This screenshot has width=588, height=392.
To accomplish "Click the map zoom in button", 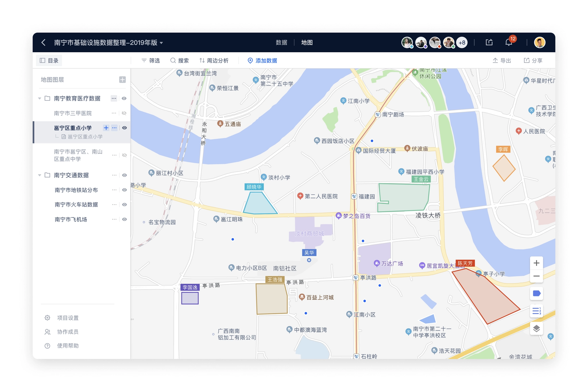I will coord(536,263).
